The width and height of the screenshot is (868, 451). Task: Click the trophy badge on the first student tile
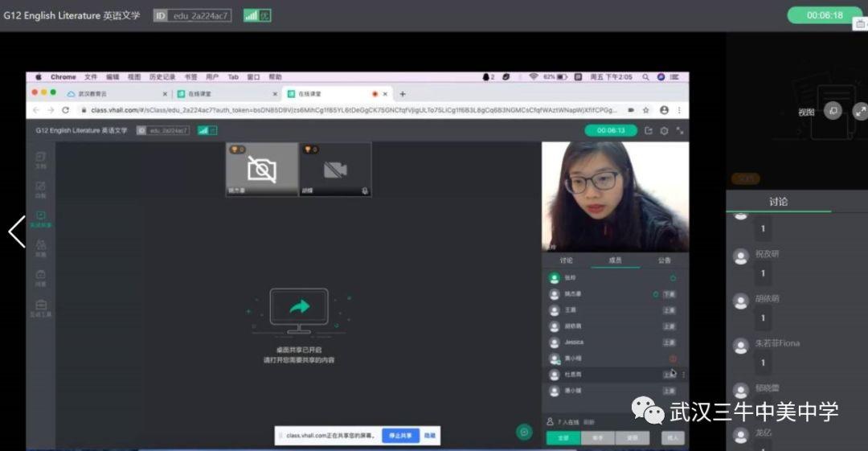[237, 150]
